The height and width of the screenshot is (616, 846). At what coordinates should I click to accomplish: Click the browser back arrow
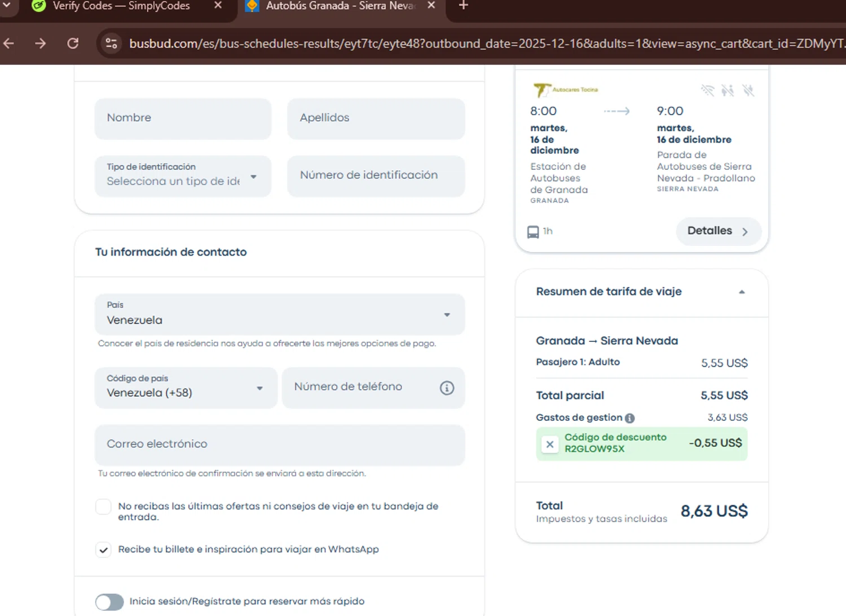coord(9,43)
